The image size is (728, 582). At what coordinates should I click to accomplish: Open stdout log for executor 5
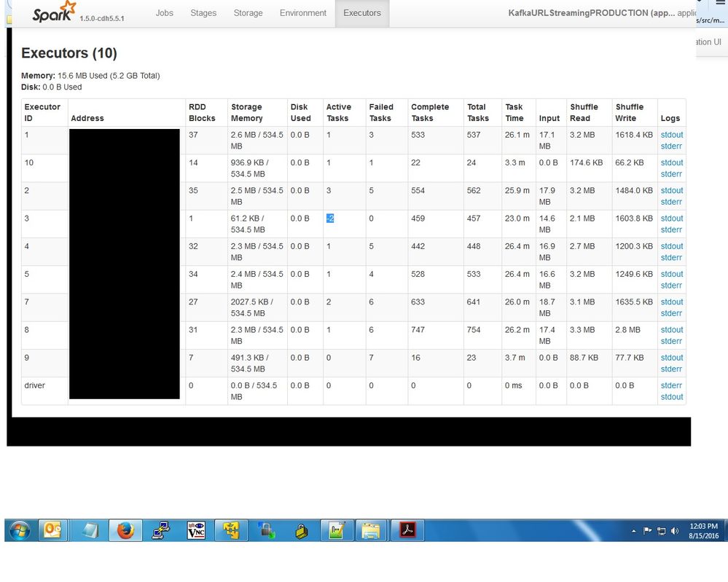pos(671,274)
